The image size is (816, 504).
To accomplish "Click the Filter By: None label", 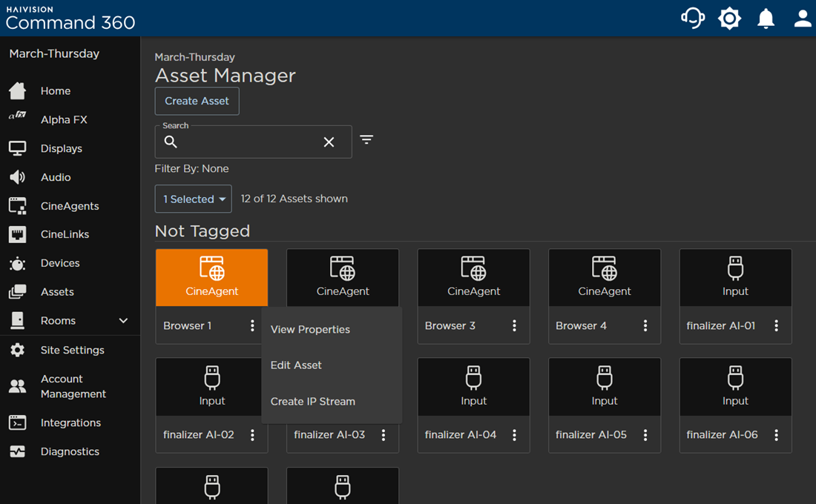I will (191, 168).
